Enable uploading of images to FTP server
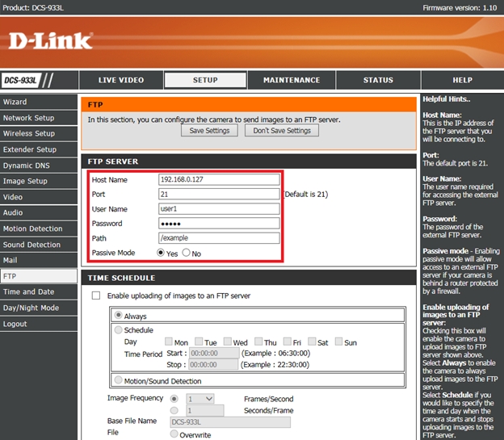Viewport: 504px width, 440px height. tap(96, 296)
